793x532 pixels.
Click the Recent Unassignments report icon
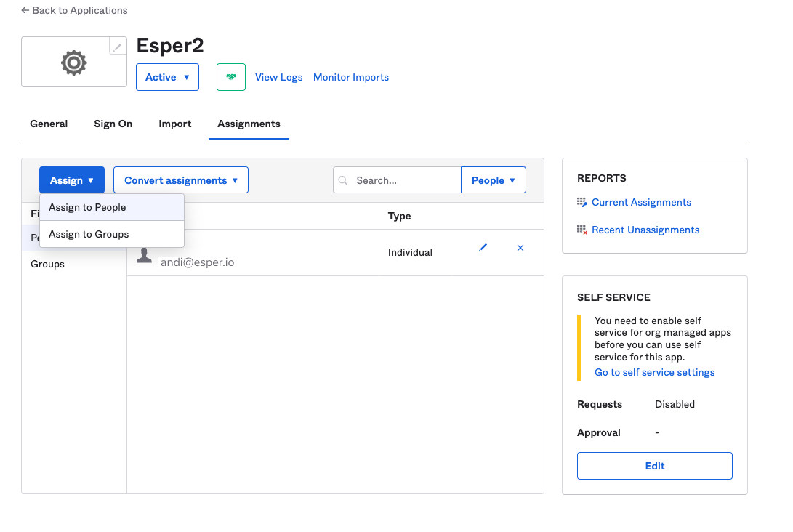pos(582,230)
